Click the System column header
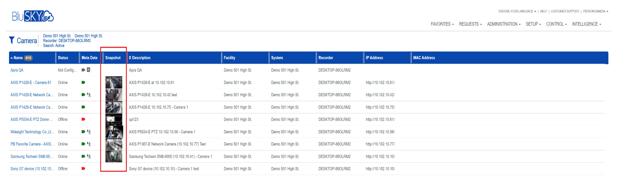 [x=277, y=58]
